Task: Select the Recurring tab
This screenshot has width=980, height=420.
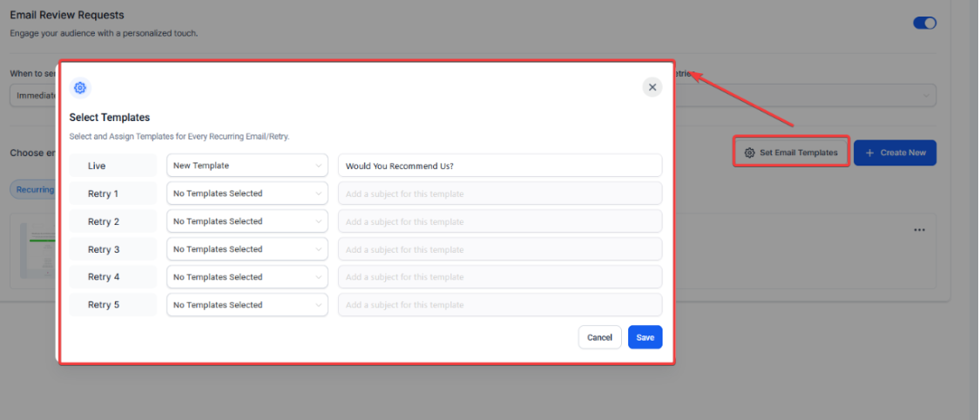Action: [x=35, y=189]
